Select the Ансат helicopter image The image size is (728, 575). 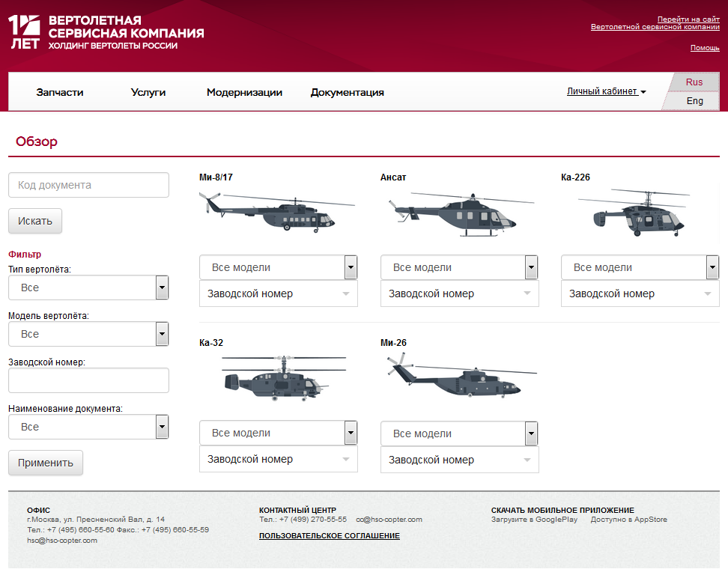click(x=461, y=214)
